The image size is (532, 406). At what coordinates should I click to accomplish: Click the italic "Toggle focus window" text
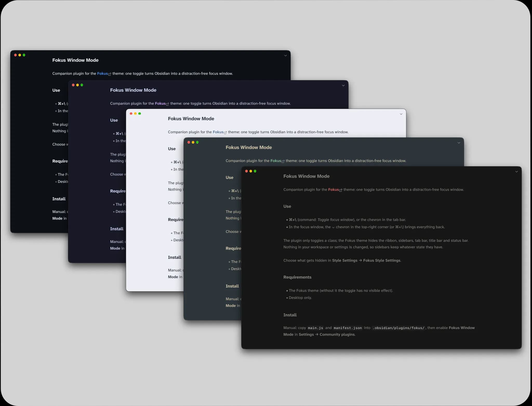click(336, 220)
